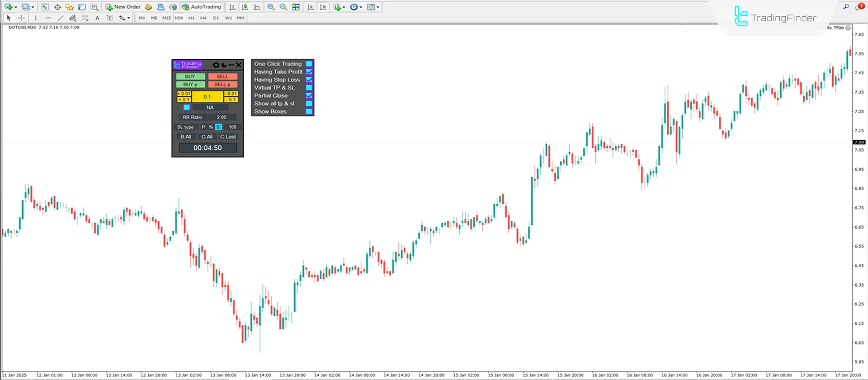This screenshot has height=380, width=868.
Task: Select the crosshair cursor tool
Action: 21,18
